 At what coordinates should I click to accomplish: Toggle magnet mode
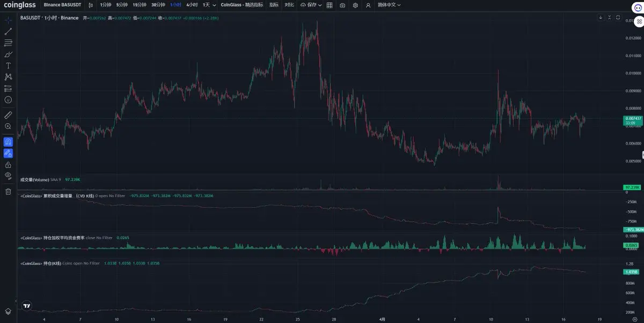coord(8,142)
